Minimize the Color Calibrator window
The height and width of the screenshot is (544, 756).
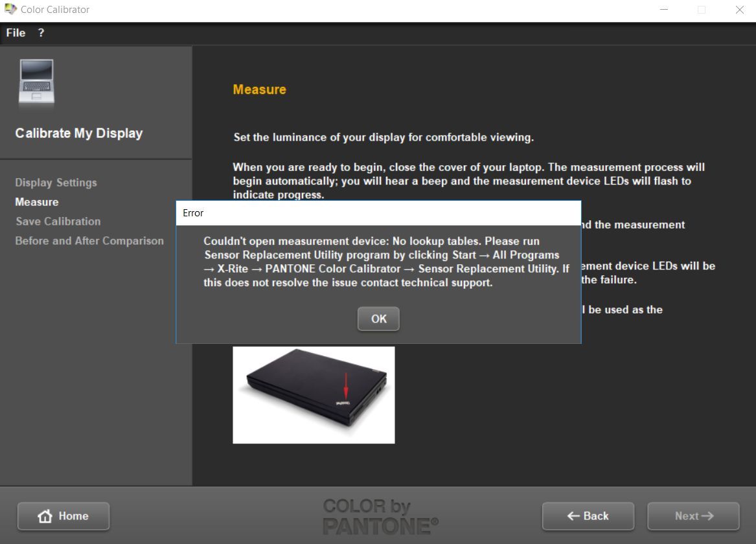tap(664, 10)
